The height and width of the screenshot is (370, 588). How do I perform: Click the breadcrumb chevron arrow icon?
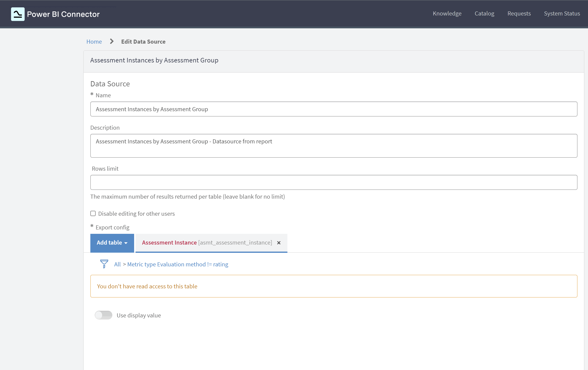112,41
